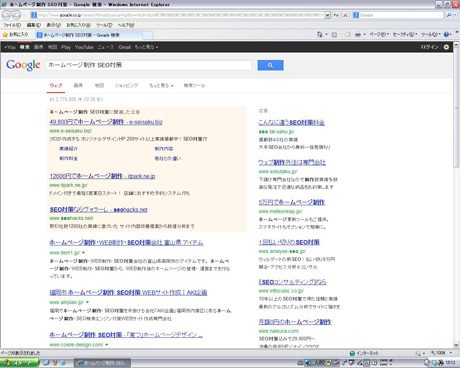Click the IE back navigation arrow
Screen dimensions: 460x368
[x=6, y=15]
